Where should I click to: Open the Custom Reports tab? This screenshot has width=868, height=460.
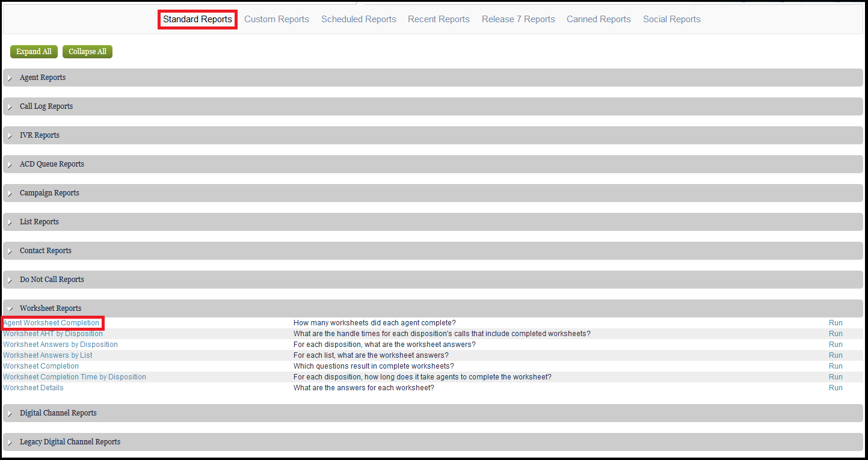coord(277,19)
